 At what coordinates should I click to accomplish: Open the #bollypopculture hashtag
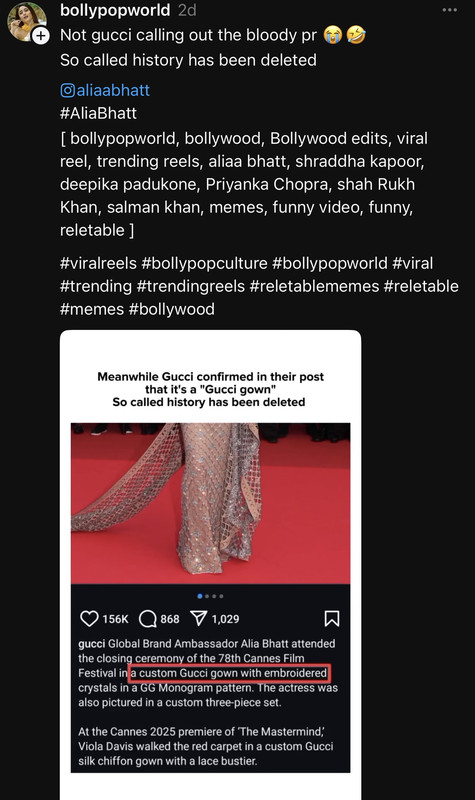(205, 263)
